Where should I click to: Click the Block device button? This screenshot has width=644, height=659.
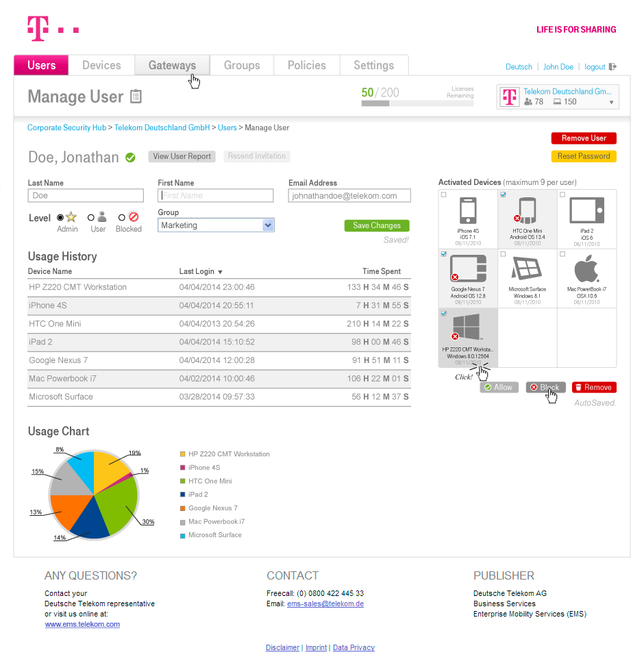545,388
